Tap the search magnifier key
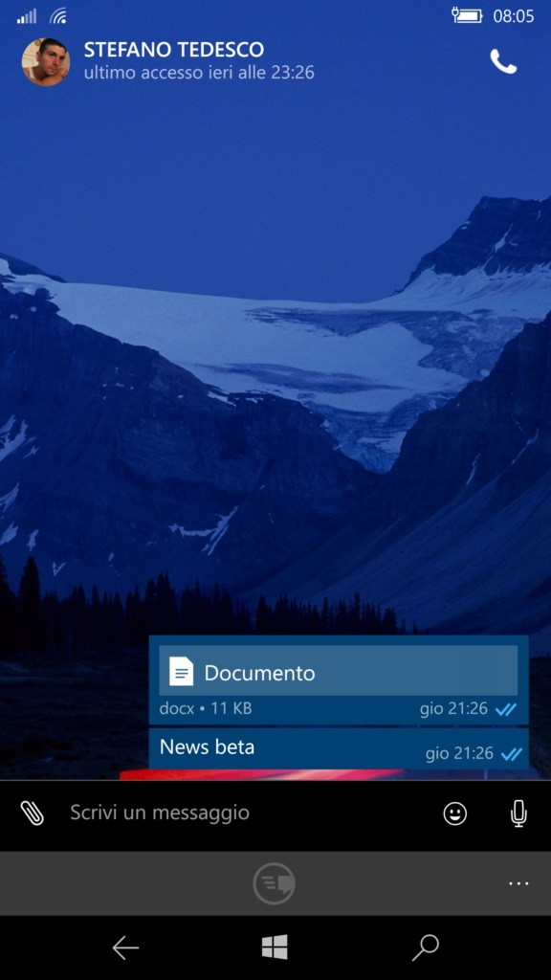Viewport: 551px width, 980px height. point(426,948)
